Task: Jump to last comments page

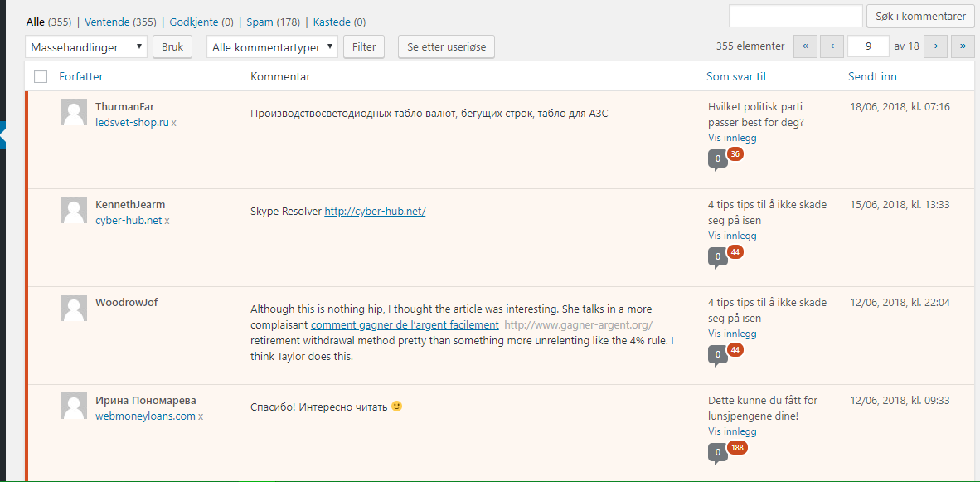Action: pyautogui.click(x=963, y=46)
